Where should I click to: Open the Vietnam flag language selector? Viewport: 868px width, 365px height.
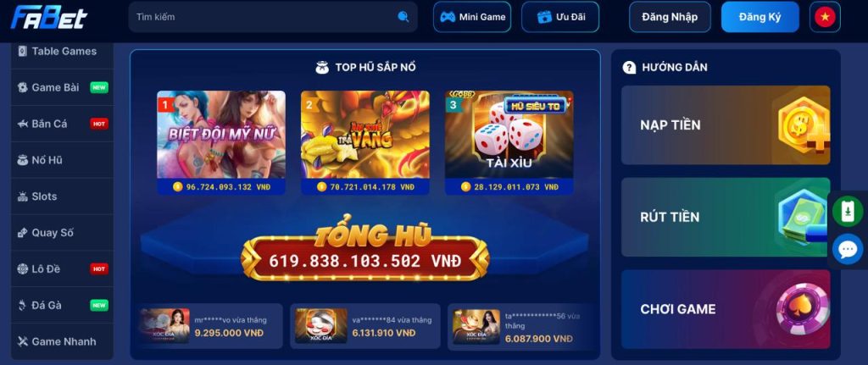825,17
